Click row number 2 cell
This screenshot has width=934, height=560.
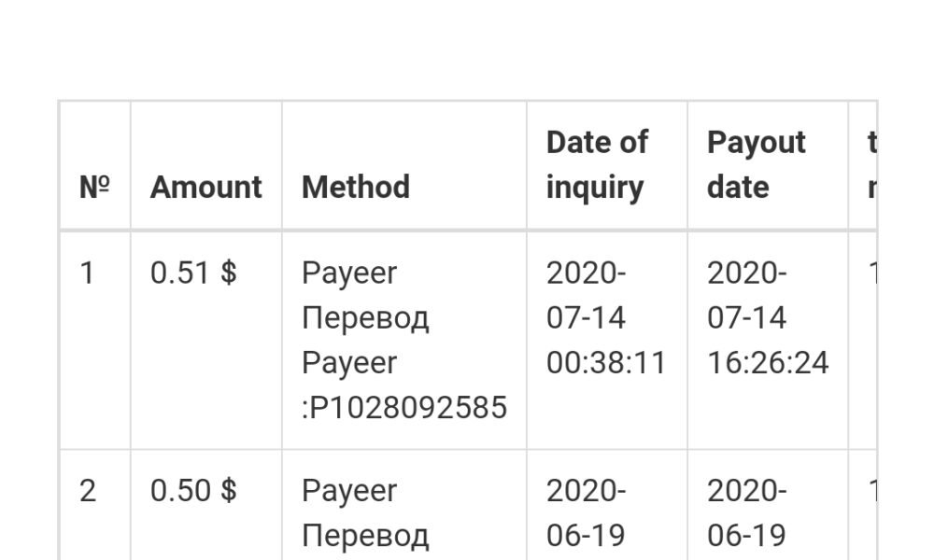coord(88,491)
